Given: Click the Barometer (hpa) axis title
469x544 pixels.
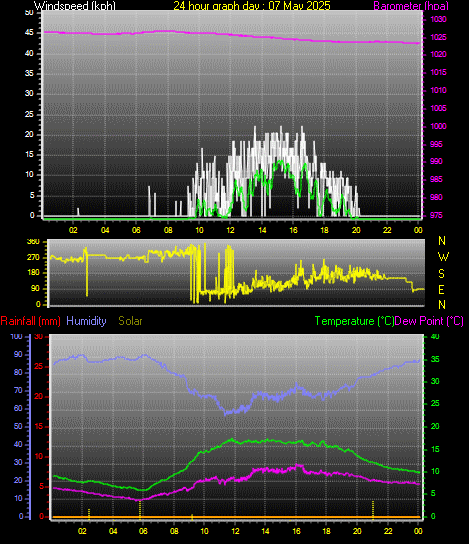Looking at the screenshot, I should (x=411, y=6).
